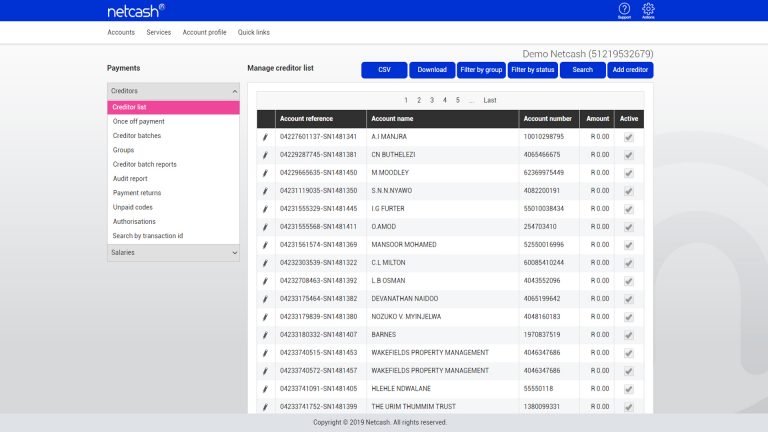
Task: Open Creditor batches
Action: (137, 136)
